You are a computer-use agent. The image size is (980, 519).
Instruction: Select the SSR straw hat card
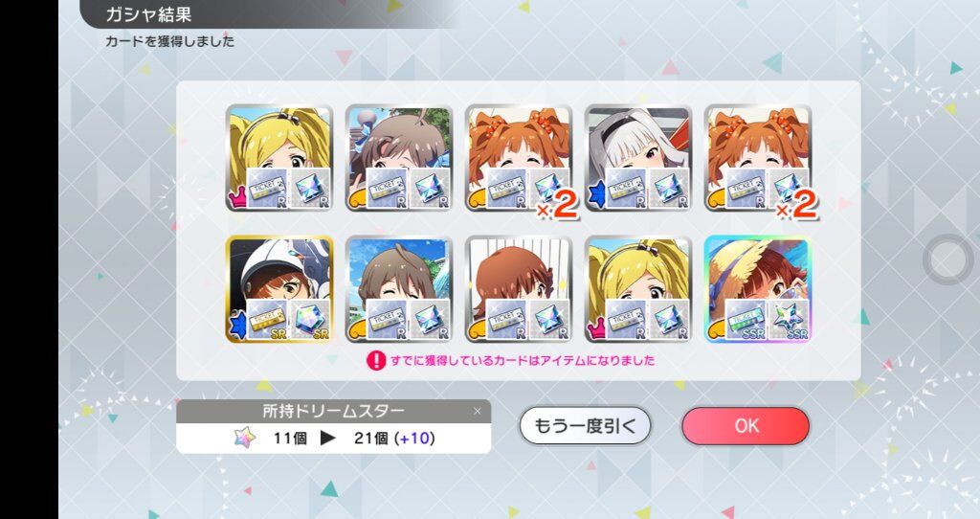coord(758,289)
